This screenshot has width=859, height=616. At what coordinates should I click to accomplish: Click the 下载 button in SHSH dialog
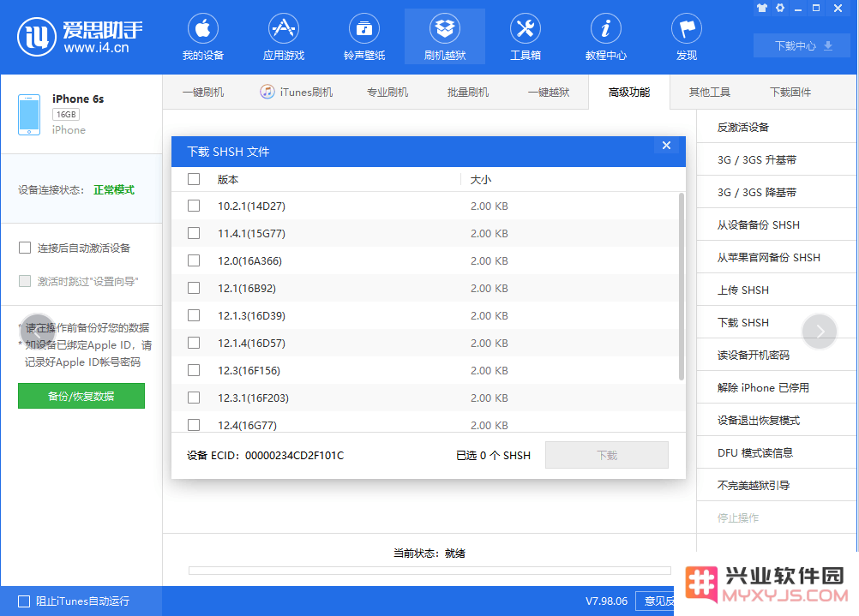606,455
